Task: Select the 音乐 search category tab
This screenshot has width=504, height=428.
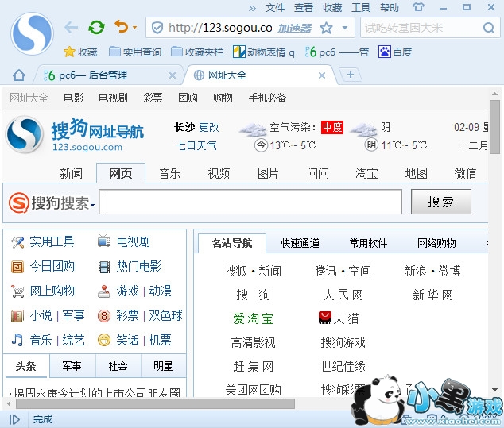Action: pos(169,173)
